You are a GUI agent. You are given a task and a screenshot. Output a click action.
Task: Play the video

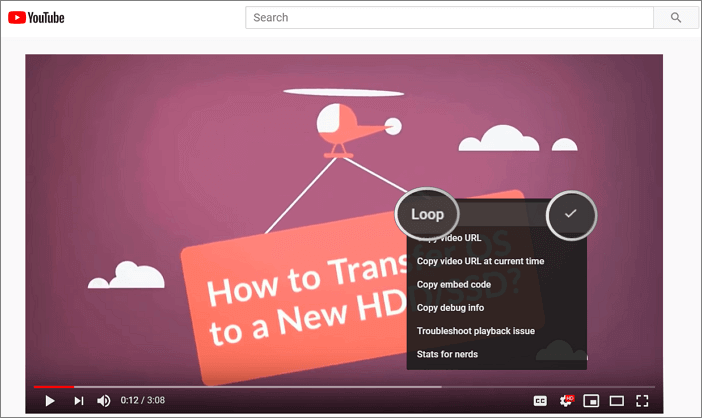click(50, 400)
